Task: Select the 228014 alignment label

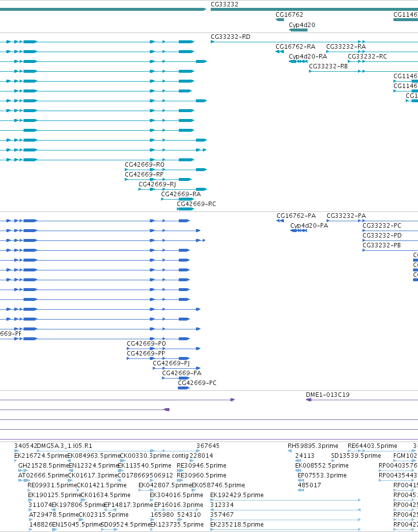Action: (x=201, y=456)
